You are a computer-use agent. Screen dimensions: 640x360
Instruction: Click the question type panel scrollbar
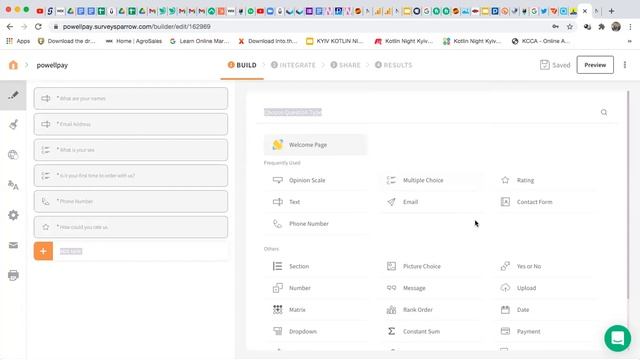(x=628, y=196)
